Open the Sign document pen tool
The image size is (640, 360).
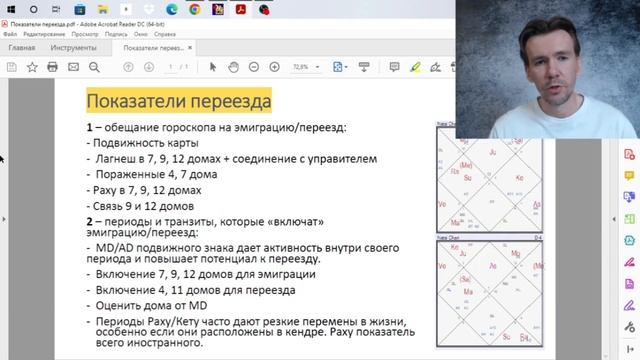pos(436,67)
